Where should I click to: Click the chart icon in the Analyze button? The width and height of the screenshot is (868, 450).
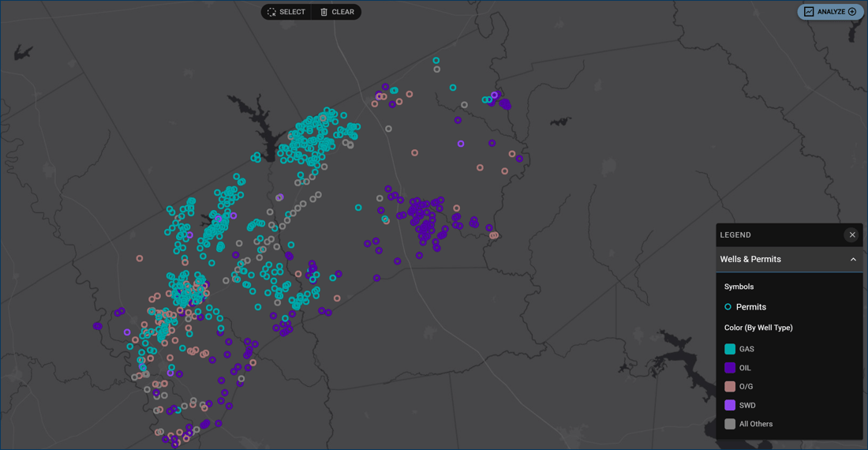(809, 12)
